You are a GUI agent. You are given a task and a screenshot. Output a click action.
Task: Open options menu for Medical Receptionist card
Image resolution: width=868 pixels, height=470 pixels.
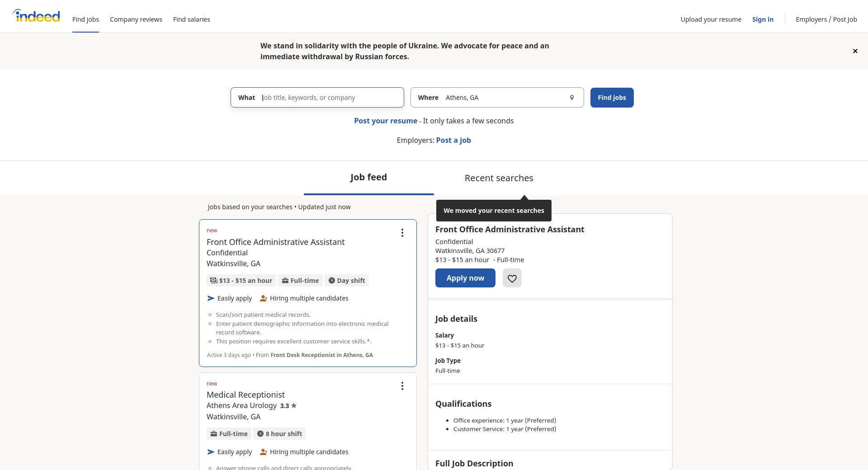tap(402, 386)
